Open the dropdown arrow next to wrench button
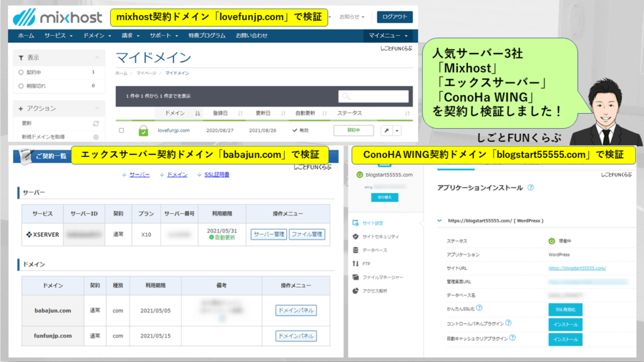This screenshot has width=644, height=362. 397,131
